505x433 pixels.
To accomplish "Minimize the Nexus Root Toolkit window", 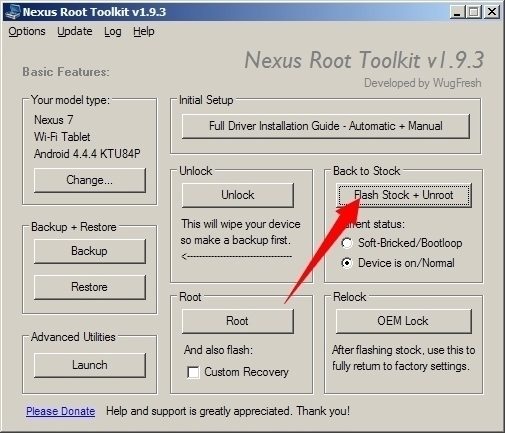I will [x=457, y=12].
